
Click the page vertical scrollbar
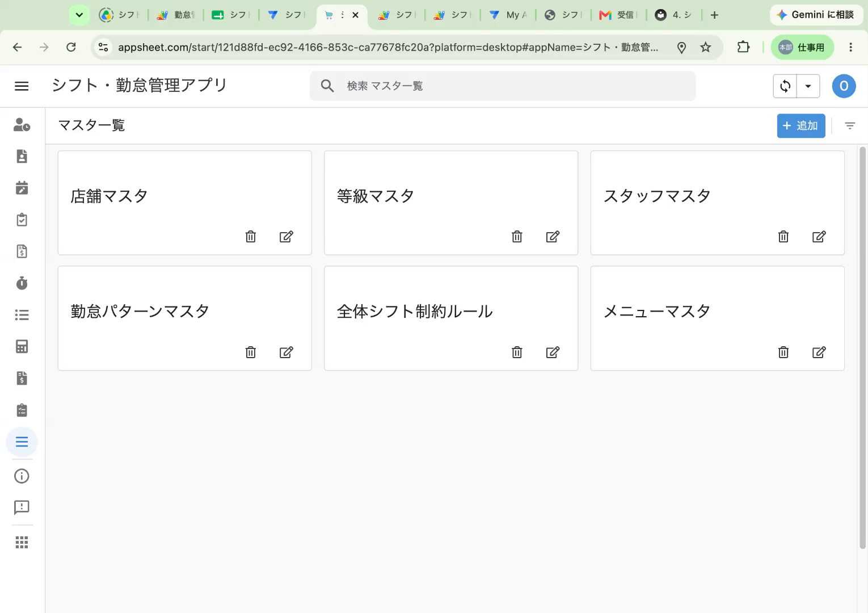click(x=863, y=347)
